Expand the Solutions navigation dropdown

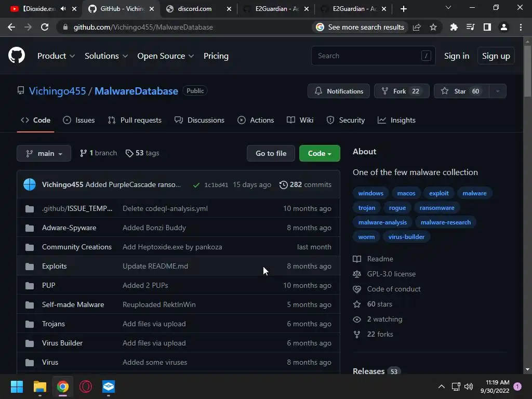click(106, 56)
